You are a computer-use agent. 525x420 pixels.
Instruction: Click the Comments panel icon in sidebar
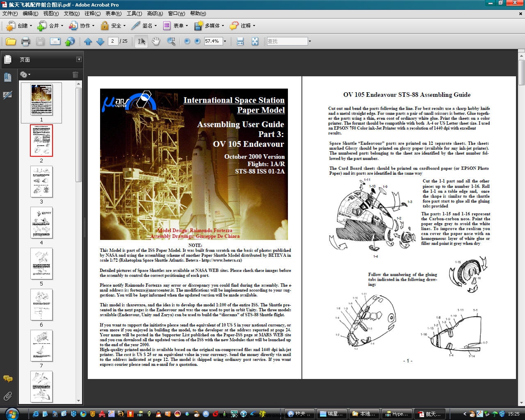(7, 379)
